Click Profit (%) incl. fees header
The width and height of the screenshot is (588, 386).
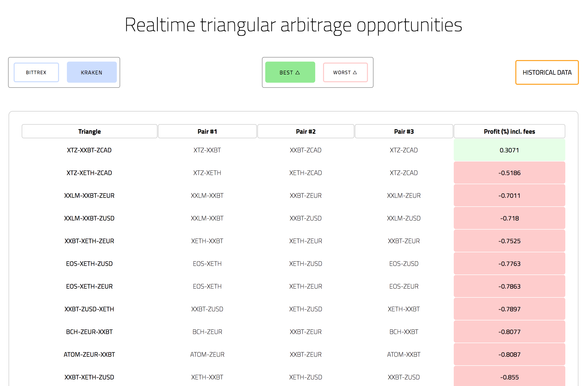coord(509,131)
